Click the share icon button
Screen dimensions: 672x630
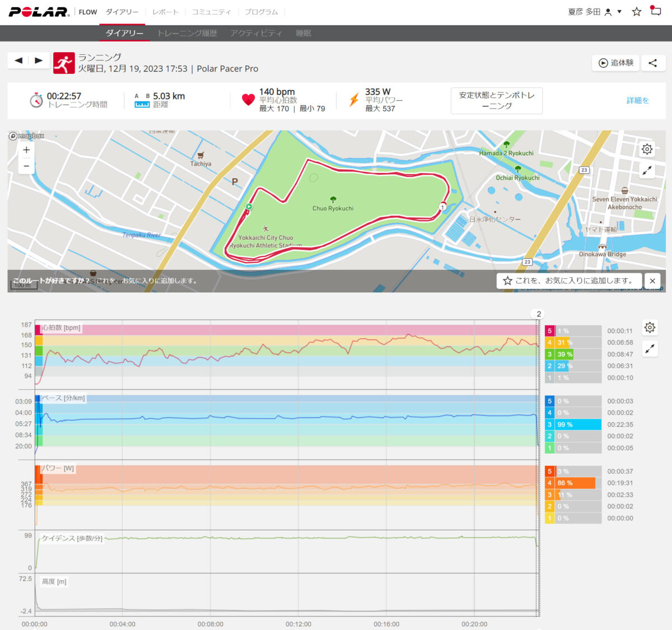[652, 63]
